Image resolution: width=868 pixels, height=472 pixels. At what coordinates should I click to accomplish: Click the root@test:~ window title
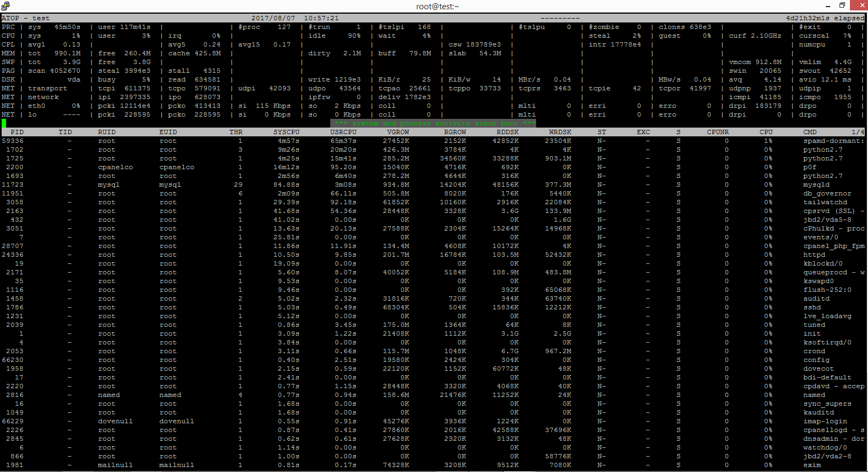tap(437, 7)
